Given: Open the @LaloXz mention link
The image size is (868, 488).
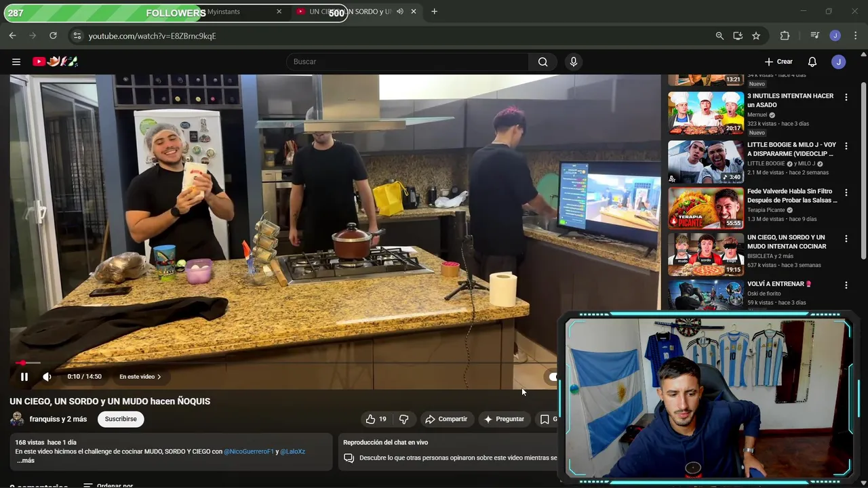Looking at the screenshot, I should click(x=292, y=451).
